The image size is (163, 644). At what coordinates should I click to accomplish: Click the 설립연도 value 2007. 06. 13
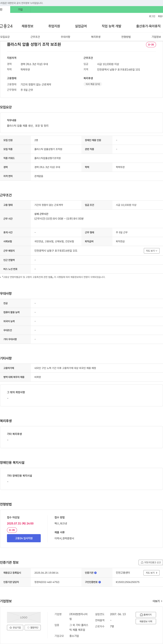pos(118,614)
